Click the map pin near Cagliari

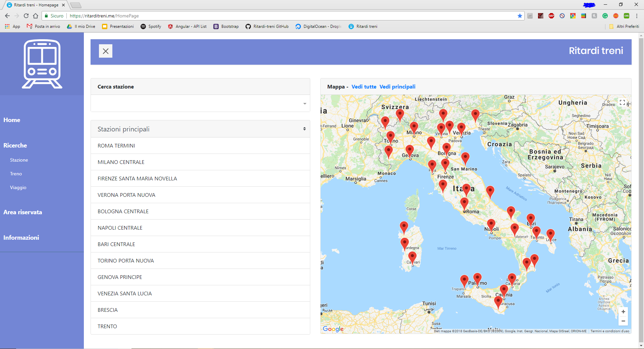(x=412, y=258)
